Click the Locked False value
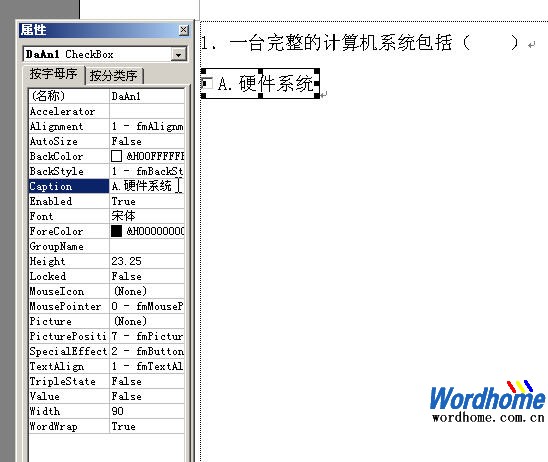Screen dimensions: 548x462 [147, 276]
